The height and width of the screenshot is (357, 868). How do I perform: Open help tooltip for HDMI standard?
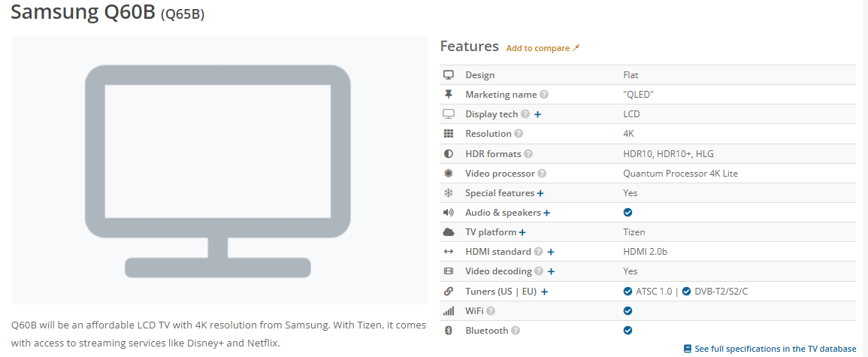click(x=538, y=252)
